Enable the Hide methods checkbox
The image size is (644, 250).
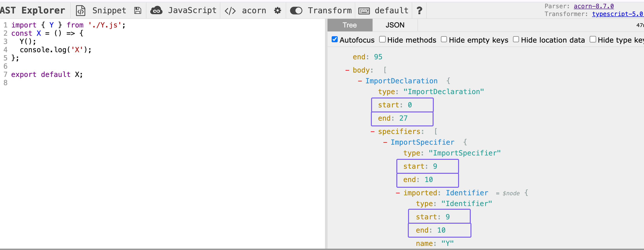[382, 39]
